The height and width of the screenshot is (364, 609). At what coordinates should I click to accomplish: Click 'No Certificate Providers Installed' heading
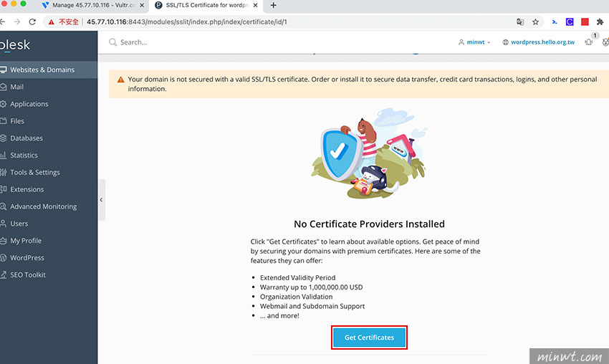pos(369,224)
